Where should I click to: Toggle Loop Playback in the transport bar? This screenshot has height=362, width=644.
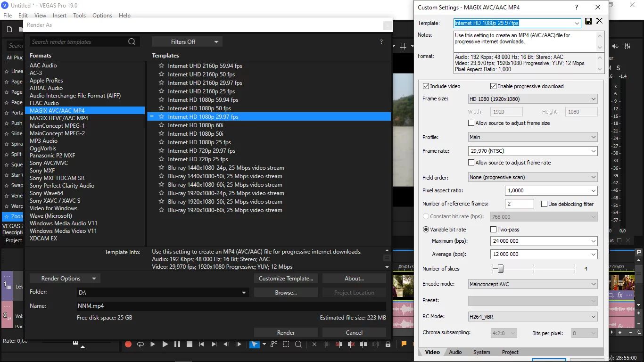[140, 345]
